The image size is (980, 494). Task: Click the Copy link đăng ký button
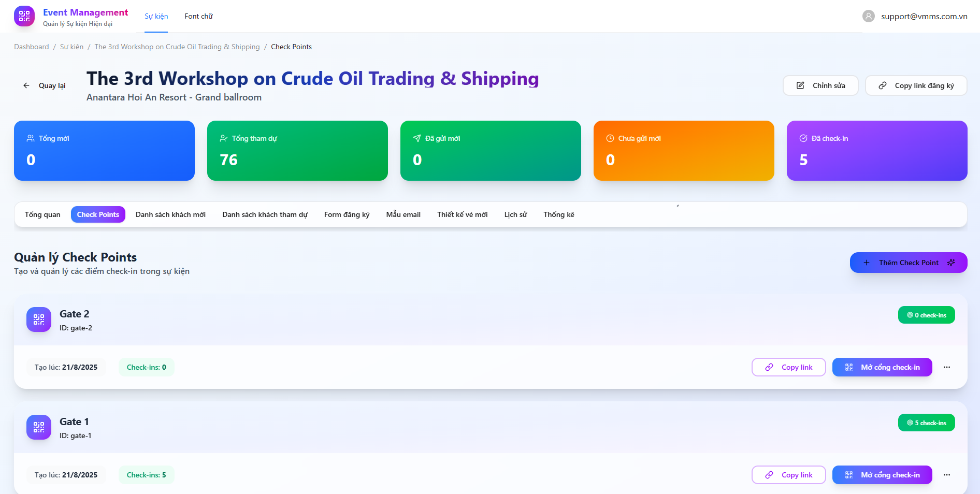(x=916, y=86)
